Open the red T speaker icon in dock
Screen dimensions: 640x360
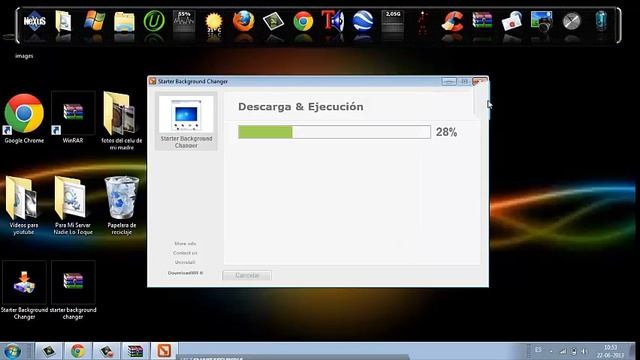coord(333,21)
